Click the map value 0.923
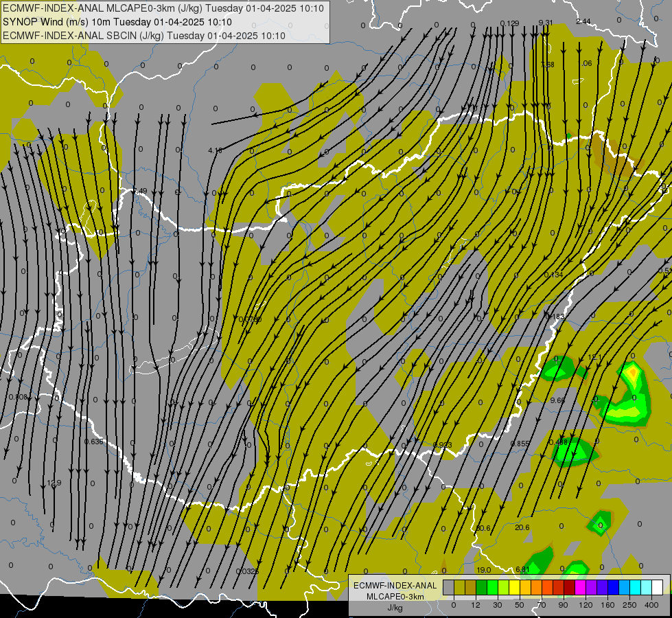Screen dimensions: 672x618 pyautogui.click(x=442, y=445)
